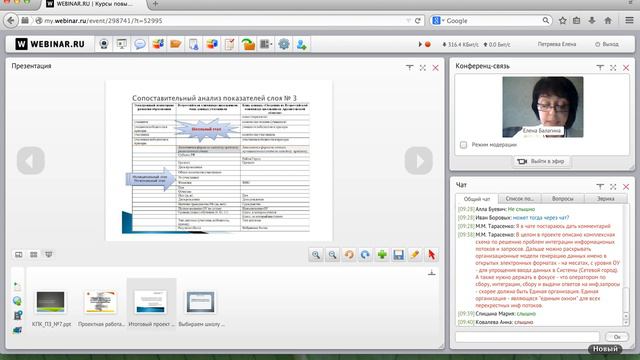The image size is (640, 360).
Task: Switch to single slide view icon
Action: [x=19, y=254]
